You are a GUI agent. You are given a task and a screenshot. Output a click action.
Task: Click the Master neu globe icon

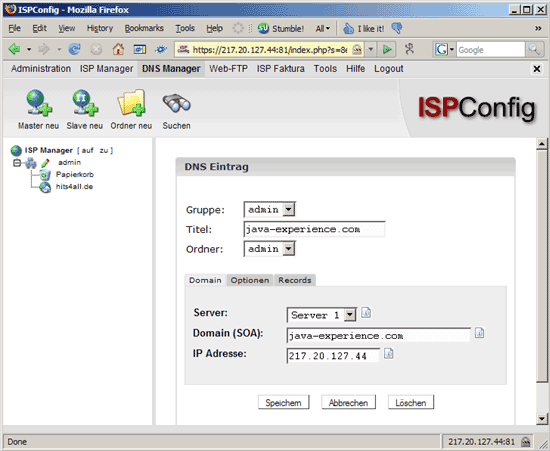(39, 102)
